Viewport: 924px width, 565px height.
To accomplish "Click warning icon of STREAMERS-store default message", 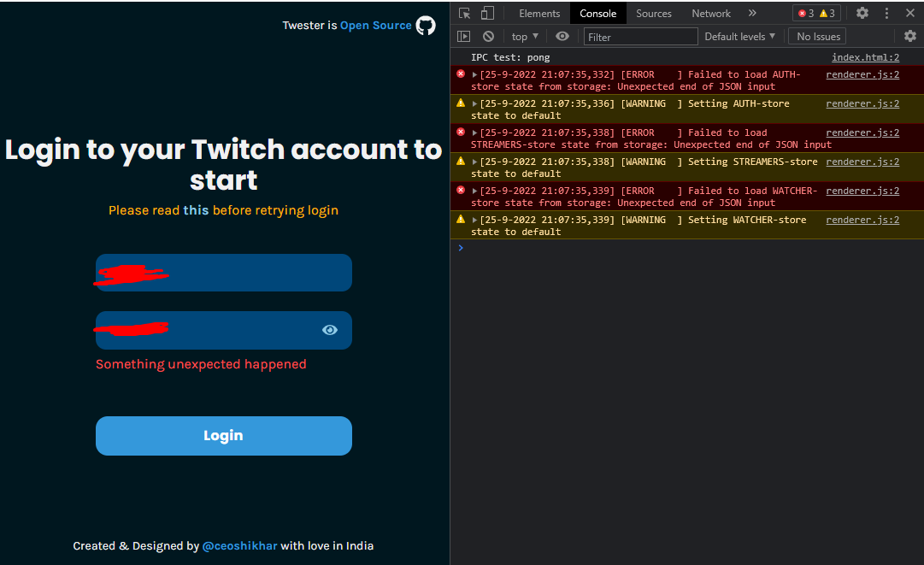I will (461, 161).
